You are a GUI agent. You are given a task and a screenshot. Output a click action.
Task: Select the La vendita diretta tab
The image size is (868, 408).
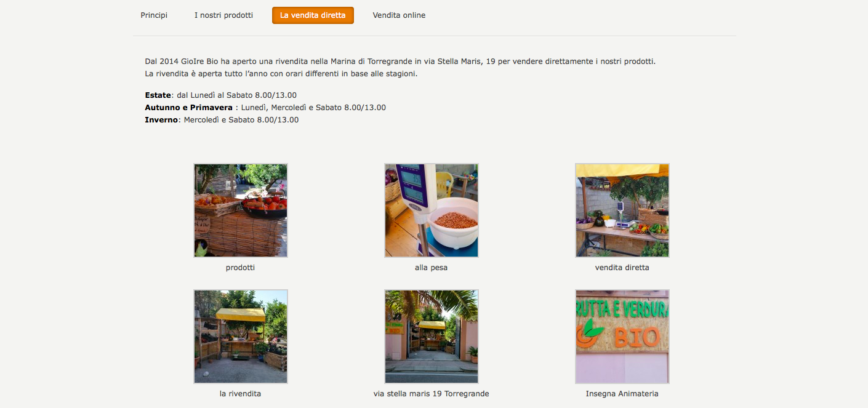click(313, 15)
